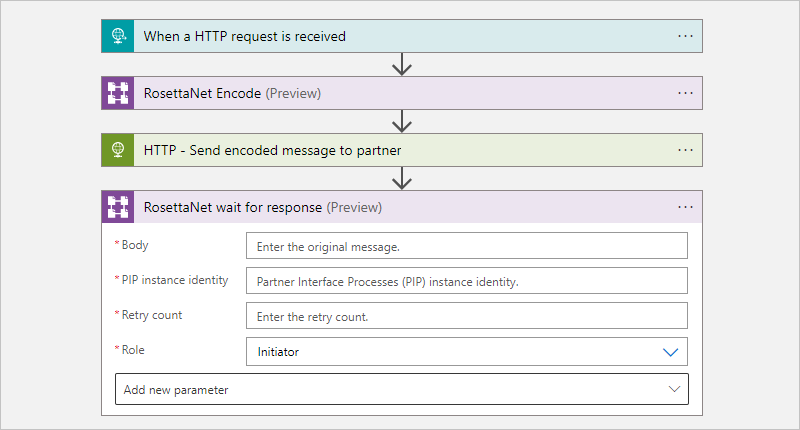Image resolution: width=800 pixels, height=430 pixels.
Task: Click the arrow between Encode and HTTP send
Action: pyautogui.click(x=402, y=122)
